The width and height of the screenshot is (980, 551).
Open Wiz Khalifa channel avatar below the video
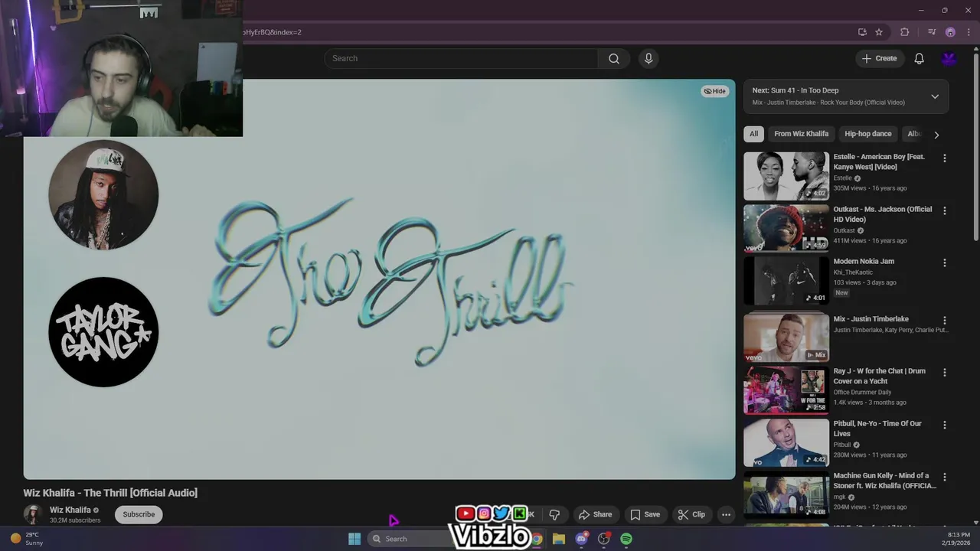(x=32, y=514)
